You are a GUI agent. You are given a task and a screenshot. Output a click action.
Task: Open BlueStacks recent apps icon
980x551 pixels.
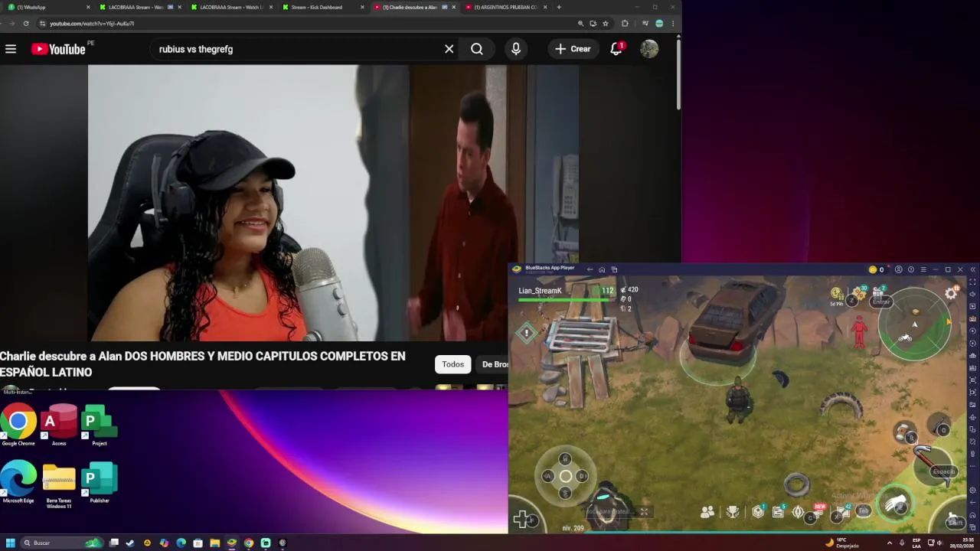614,269
